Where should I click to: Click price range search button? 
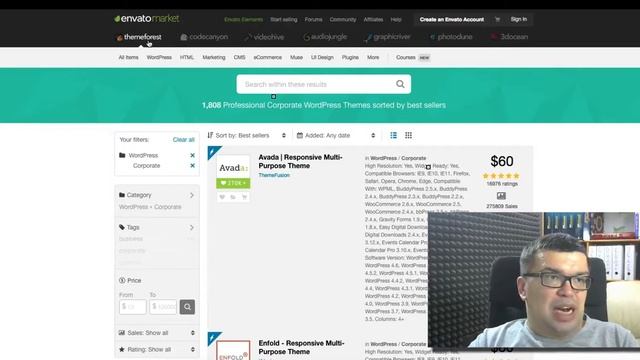(187, 307)
